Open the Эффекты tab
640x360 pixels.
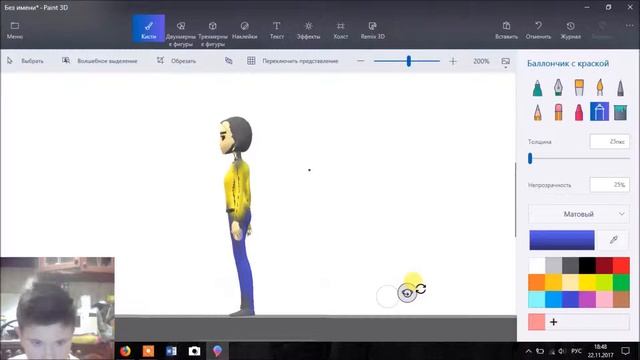(x=308, y=30)
